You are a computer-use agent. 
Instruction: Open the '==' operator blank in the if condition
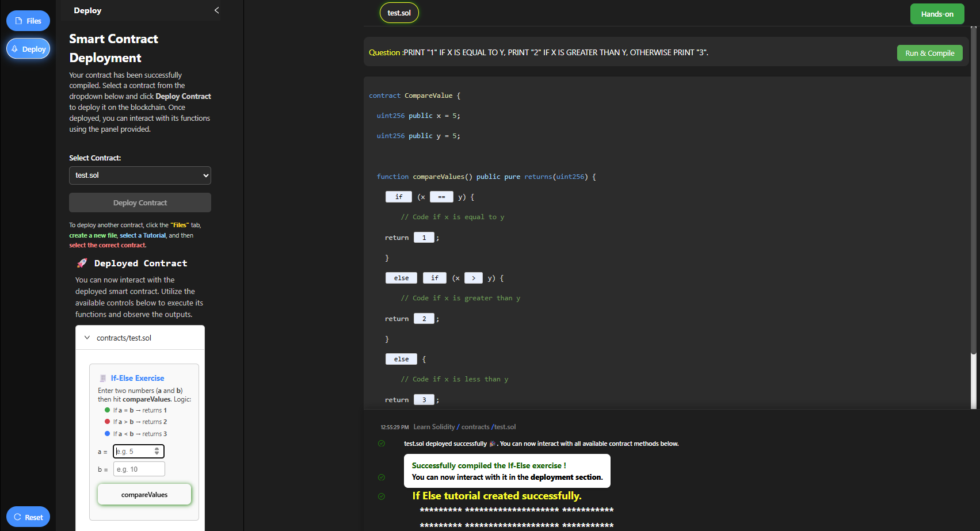441,197
